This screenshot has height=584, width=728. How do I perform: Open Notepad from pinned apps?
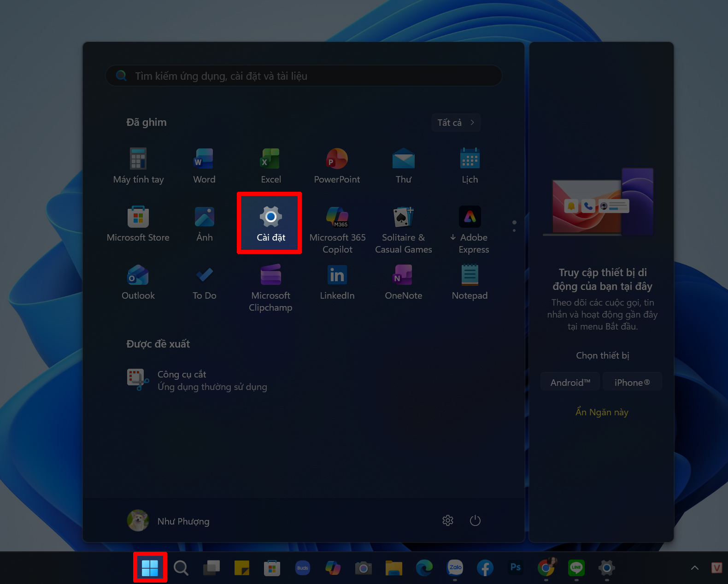click(470, 282)
